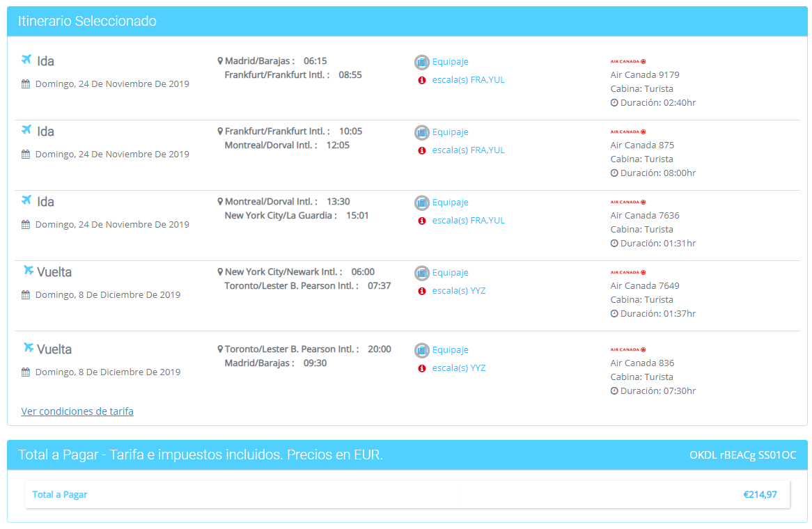812x529 pixels.
Task: Click escala(s) YYZ on the Toronto–Madrid leg
Action: coord(458,368)
